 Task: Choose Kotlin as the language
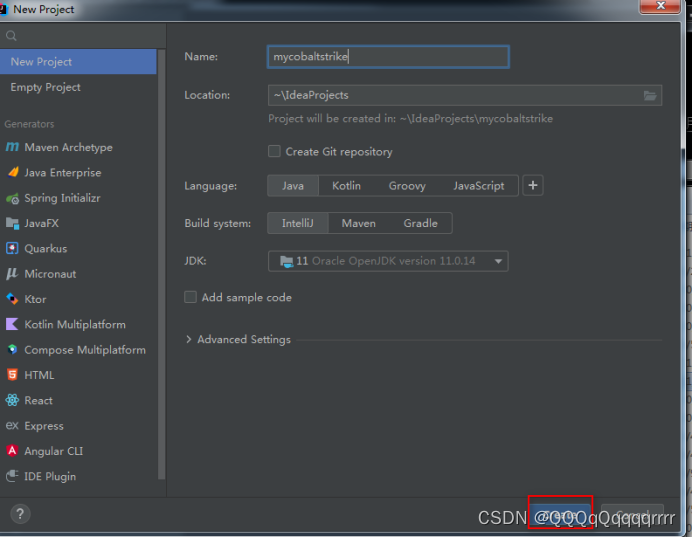coord(346,186)
